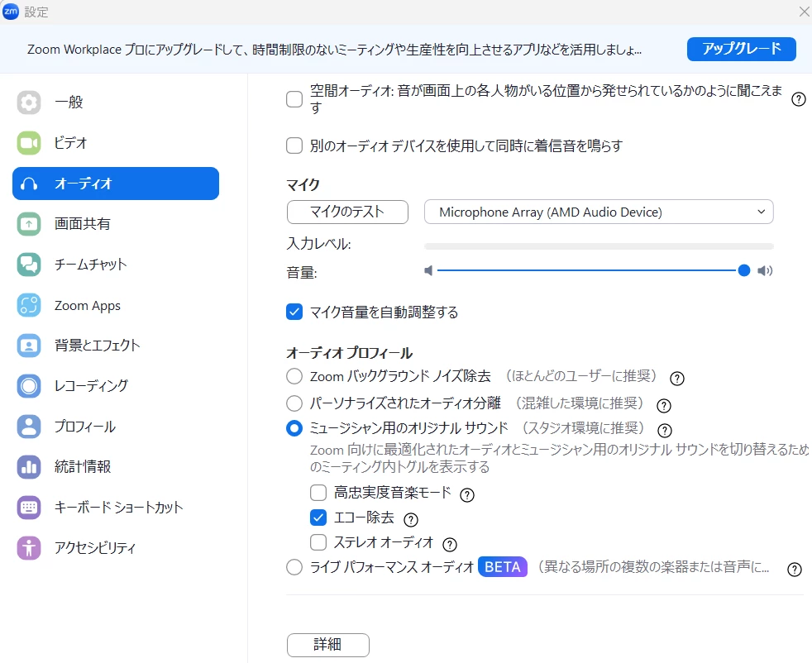Click the アクセシビリティ icon
This screenshot has height=663, width=812.
[x=28, y=547]
